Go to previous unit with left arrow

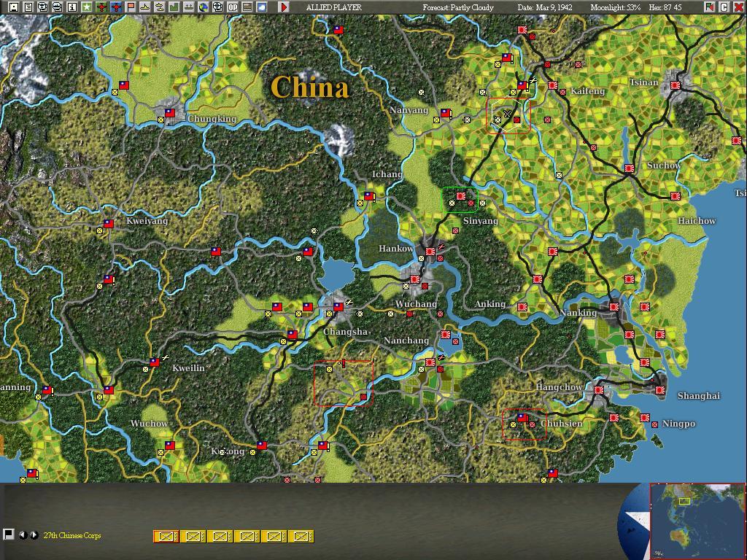coord(23,534)
